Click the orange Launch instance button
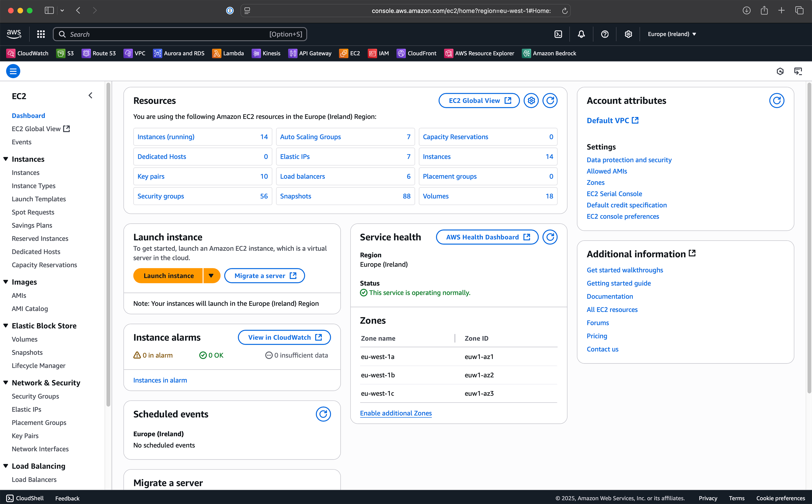Image resolution: width=812 pixels, height=504 pixels. [x=168, y=276]
